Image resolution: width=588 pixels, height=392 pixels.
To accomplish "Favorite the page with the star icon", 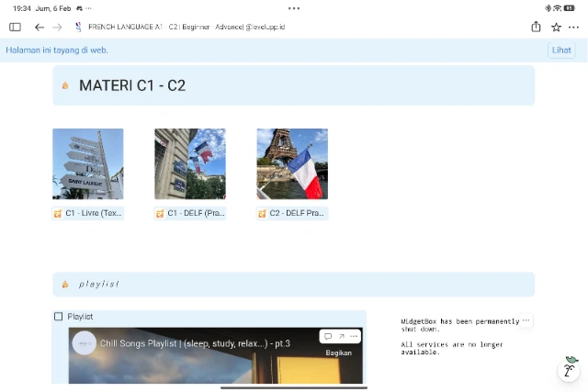I will pos(556,27).
